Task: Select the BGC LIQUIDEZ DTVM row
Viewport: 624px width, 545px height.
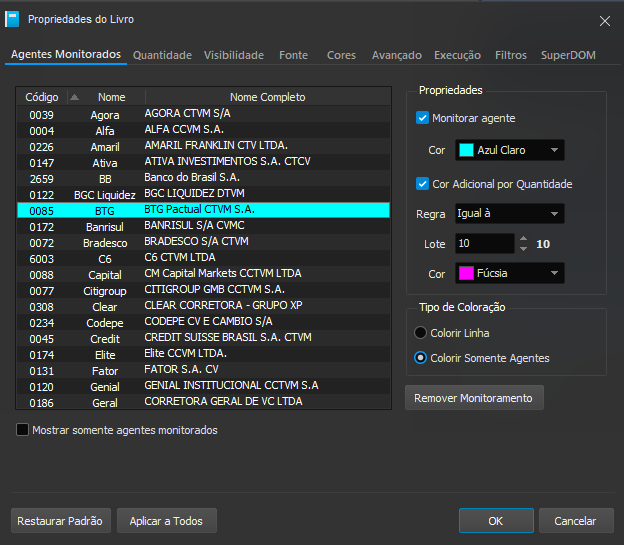Action: point(203,194)
